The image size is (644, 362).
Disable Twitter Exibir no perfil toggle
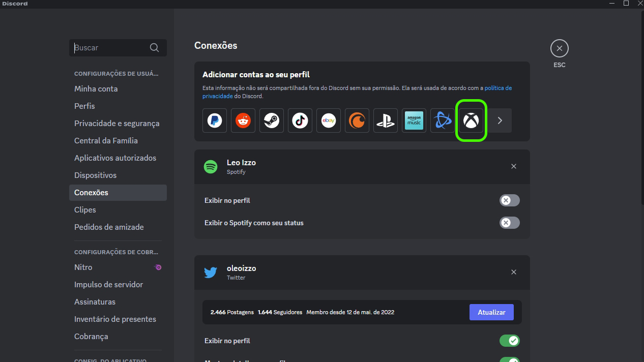pyautogui.click(x=510, y=341)
